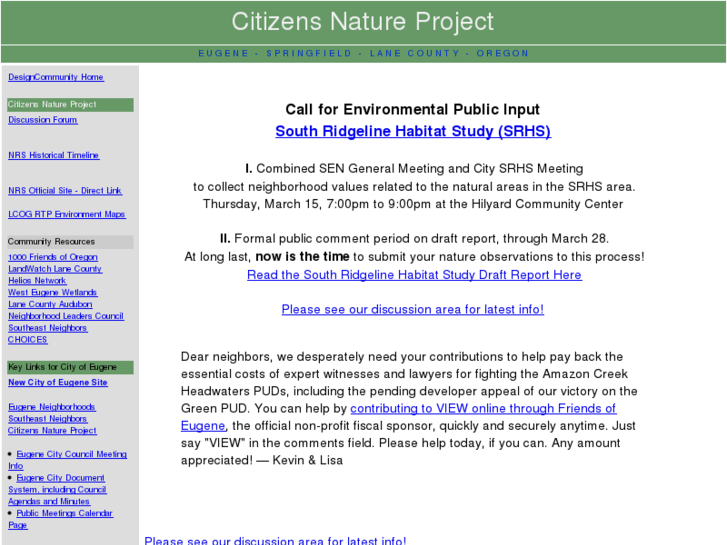Open Neighborhood Leaders Council link
727x545 pixels.
pos(66,316)
